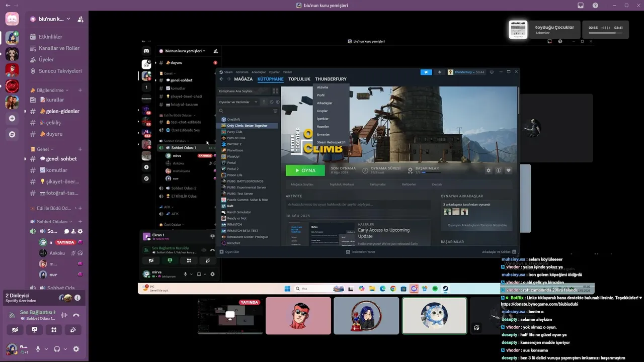Viewport: 644px width, 362px height.
Task: Create channel in Genel category
Action: coord(80,149)
